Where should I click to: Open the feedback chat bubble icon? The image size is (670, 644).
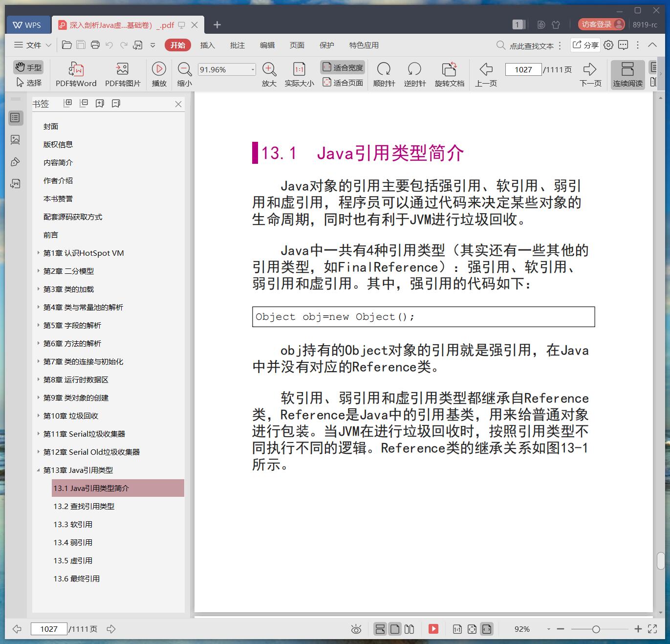(x=623, y=45)
